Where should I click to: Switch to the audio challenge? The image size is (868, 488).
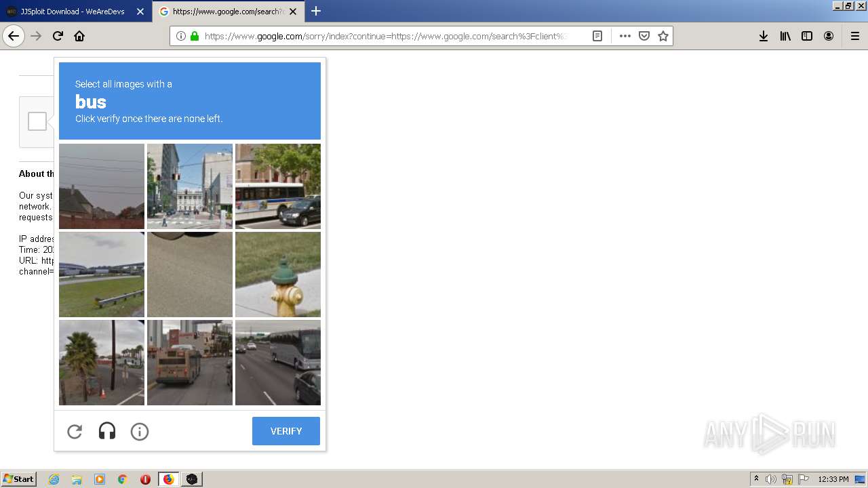[107, 431]
